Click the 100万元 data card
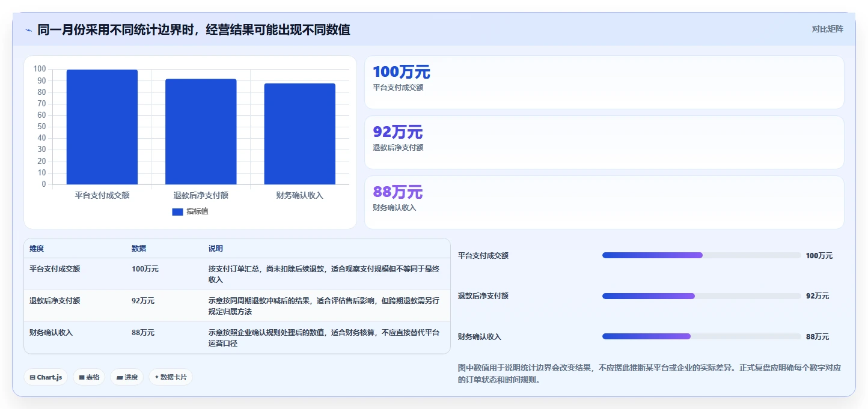868x409 pixels. point(604,82)
